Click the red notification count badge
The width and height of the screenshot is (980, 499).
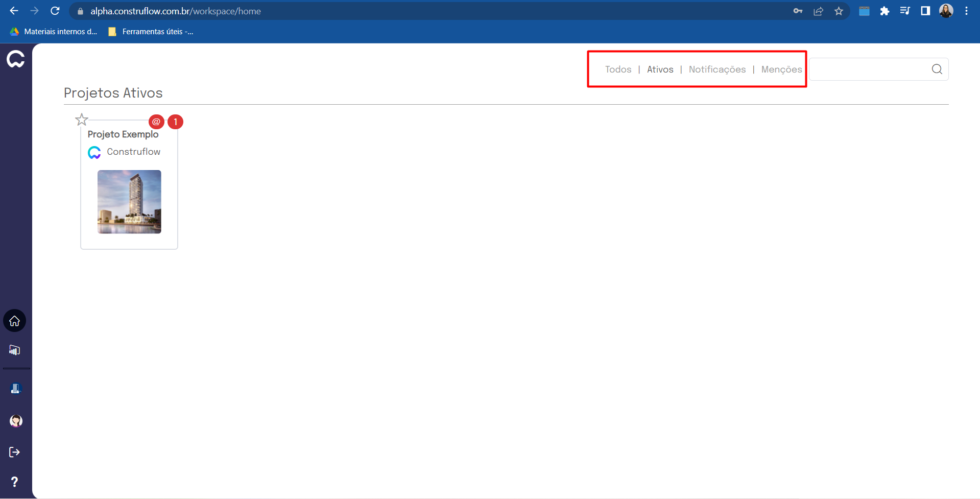pos(175,122)
